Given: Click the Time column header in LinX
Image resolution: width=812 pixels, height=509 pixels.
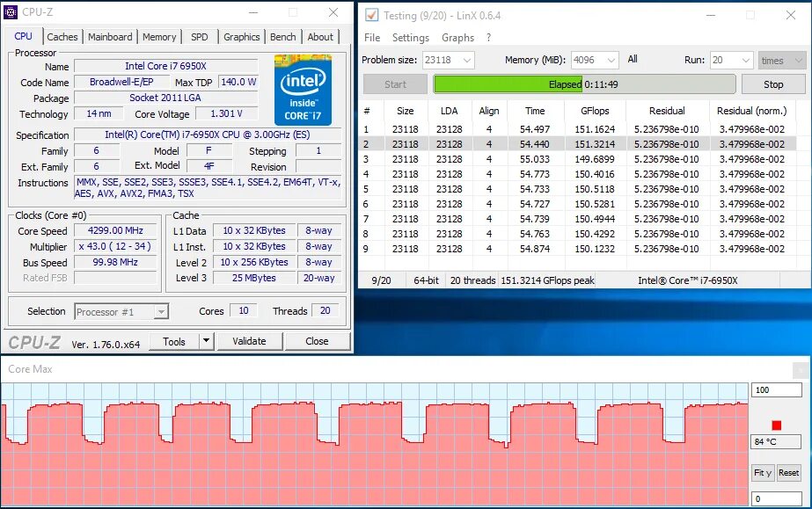Looking at the screenshot, I should 535,111.
